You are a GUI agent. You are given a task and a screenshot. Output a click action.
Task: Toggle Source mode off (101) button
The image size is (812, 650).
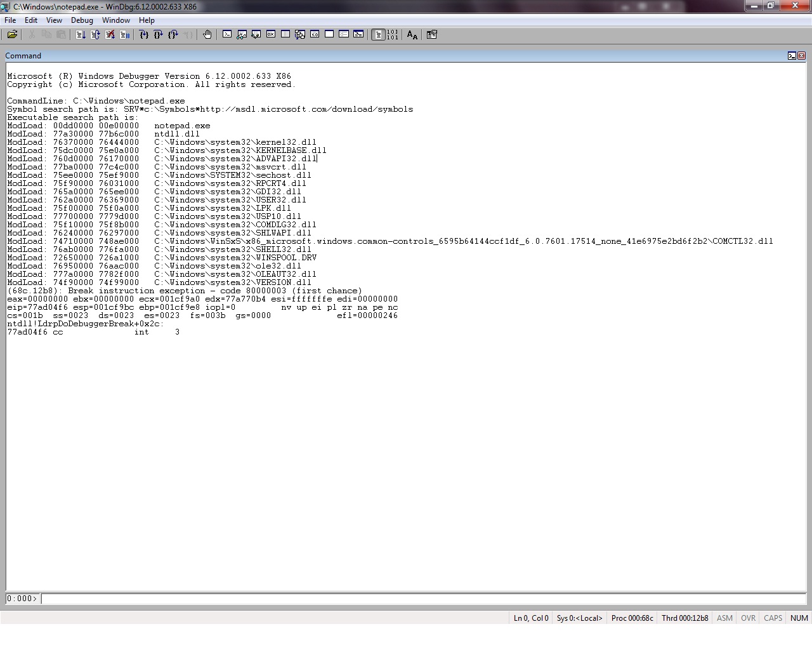pyautogui.click(x=393, y=35)
